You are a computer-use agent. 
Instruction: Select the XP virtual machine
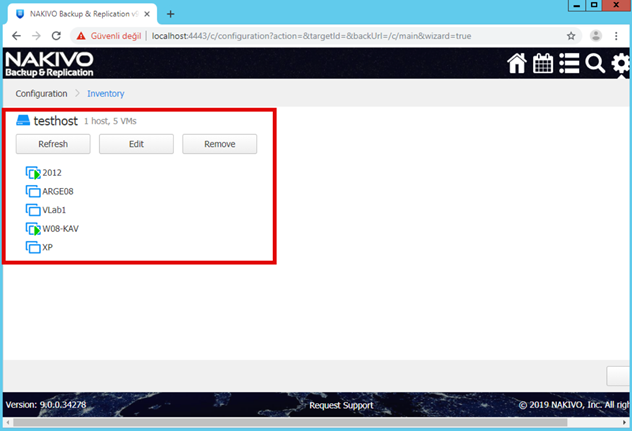coord(48,247)
